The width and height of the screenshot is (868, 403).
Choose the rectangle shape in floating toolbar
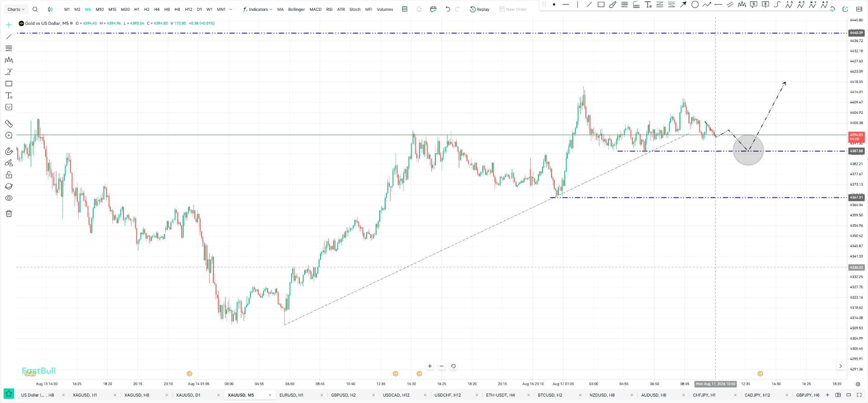(x=601, y=5)
